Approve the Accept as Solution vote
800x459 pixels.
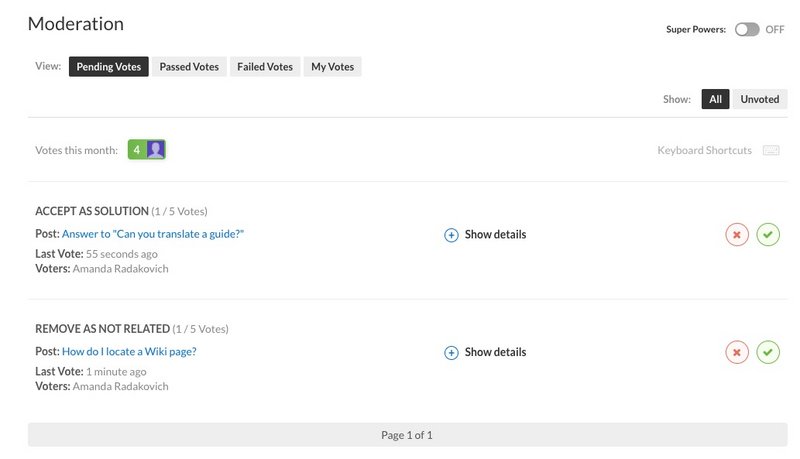point(768,235)
